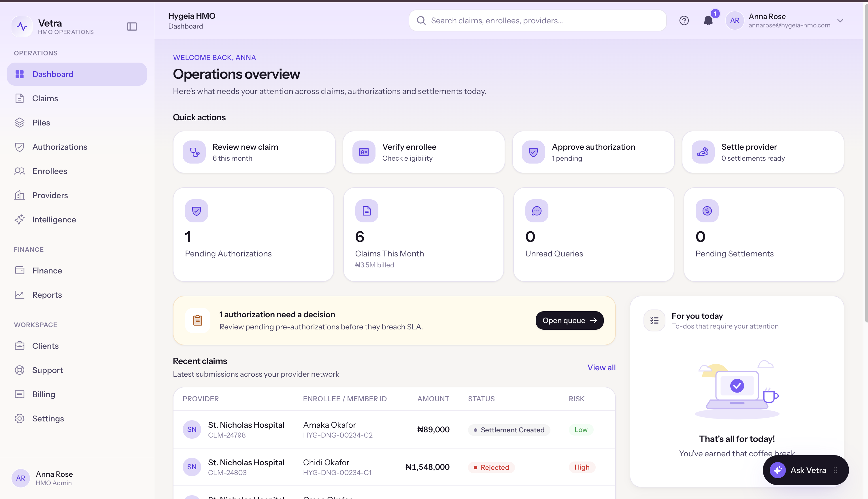The image size is (868, 499).
Task: Focus the search claims, enrollees, providers field
Action: pos(537,20)
